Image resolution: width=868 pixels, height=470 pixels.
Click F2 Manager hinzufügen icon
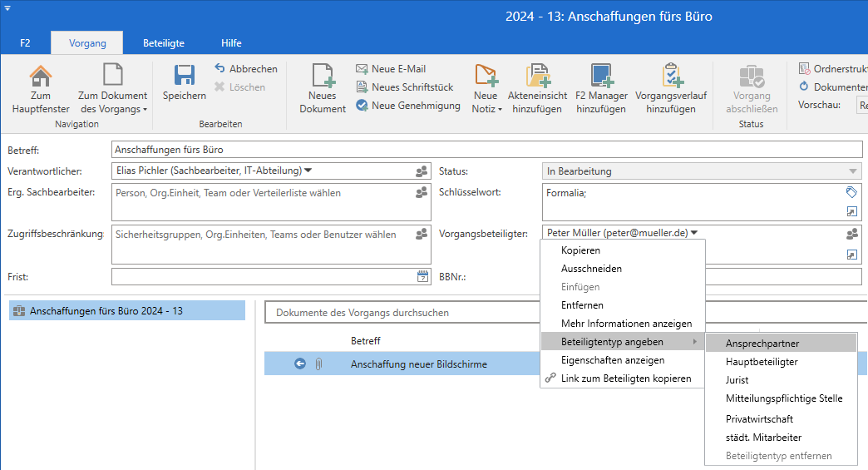601,77
